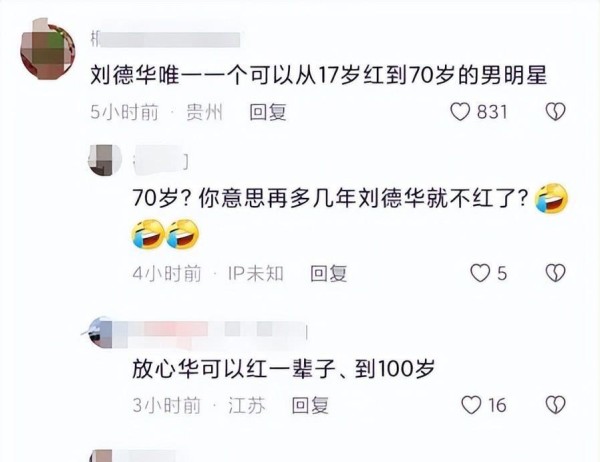The width and height of the screenshot is (600, 462).
Task: Like the reply with 5 likes
Action: (480, 273)
